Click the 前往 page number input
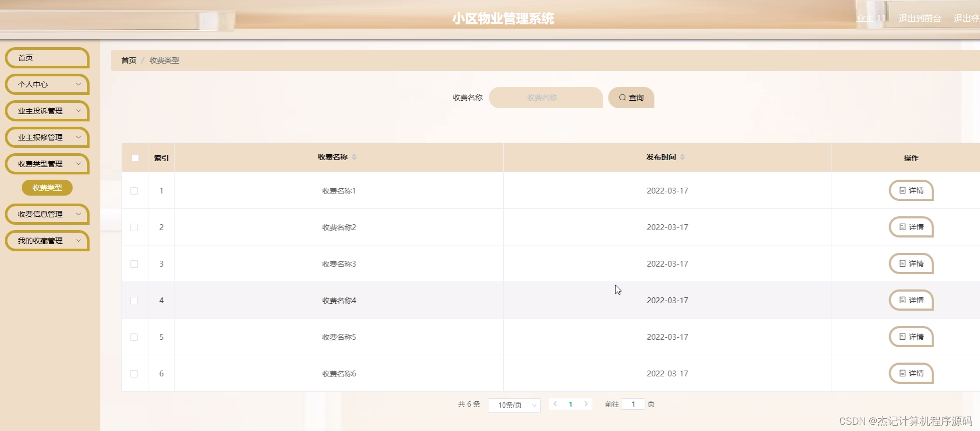980x431 pixels. click(x=633, y=404)
